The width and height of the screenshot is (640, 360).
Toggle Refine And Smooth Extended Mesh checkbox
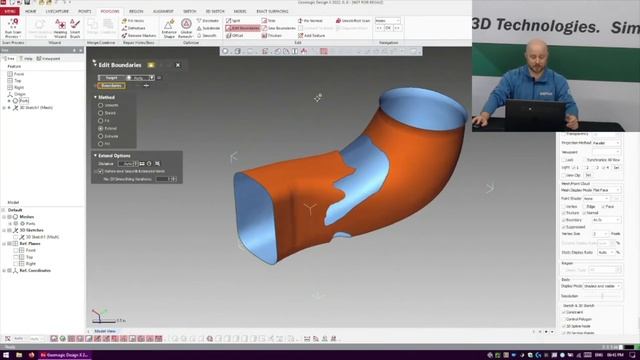[100, 171]
